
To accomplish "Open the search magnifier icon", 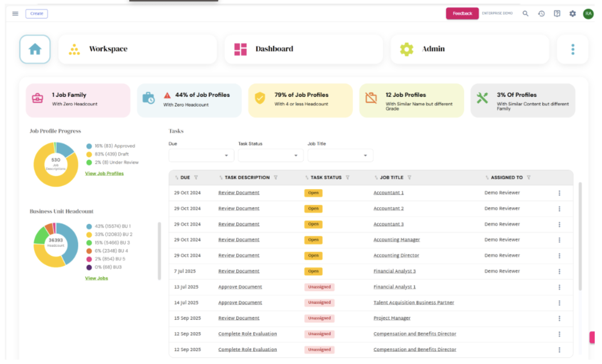I will (525, 13).
